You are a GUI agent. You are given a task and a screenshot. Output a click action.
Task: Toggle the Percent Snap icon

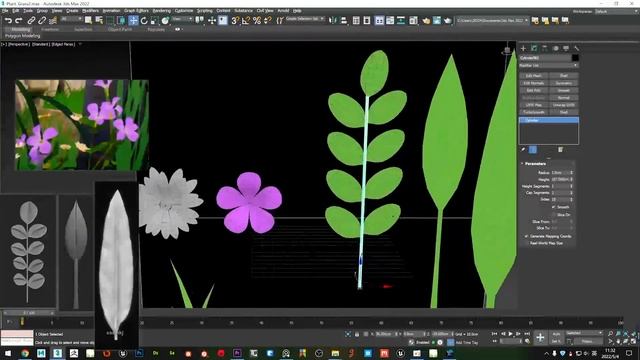[x=257, y=20]
